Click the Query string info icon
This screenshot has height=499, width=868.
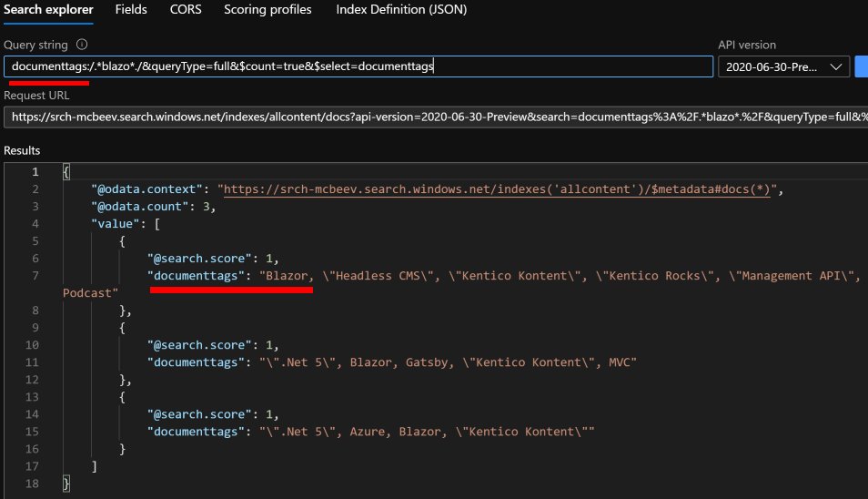82,45
